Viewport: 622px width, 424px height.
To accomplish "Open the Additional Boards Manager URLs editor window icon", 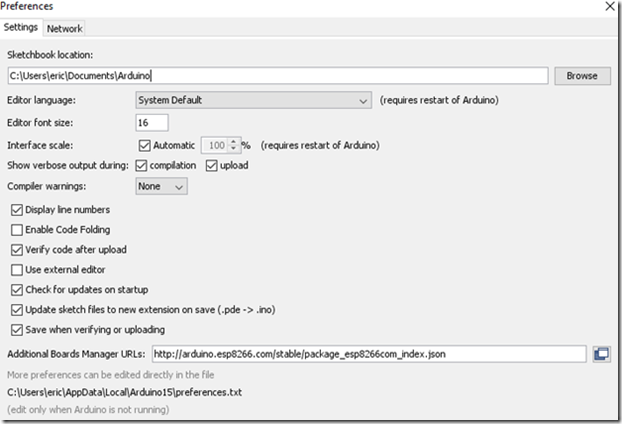I will (x=601, y=354).
